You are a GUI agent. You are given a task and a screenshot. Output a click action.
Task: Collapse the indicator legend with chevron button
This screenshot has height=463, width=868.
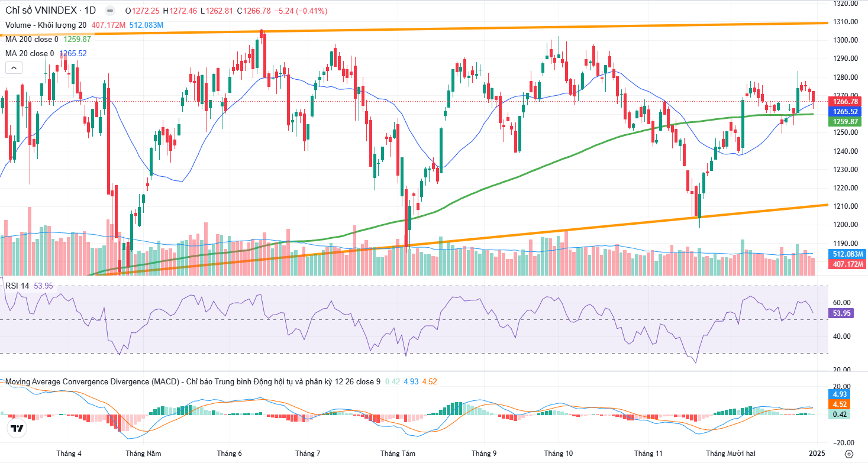pos(14,67)
